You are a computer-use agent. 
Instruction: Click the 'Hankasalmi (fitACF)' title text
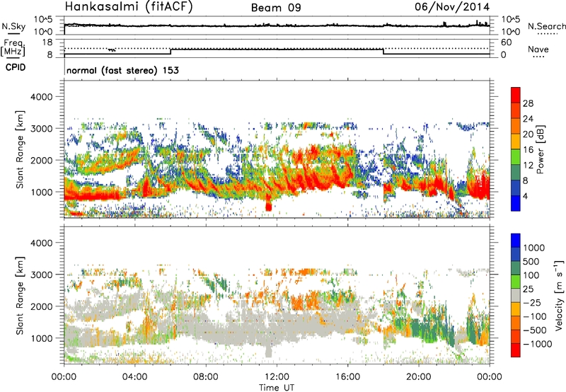pyautogui.click(x=129, y=7)
